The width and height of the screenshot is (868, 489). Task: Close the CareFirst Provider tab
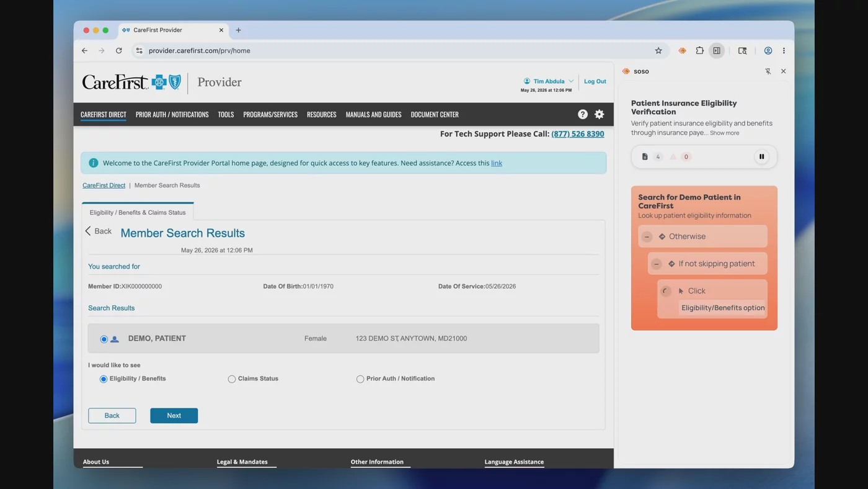[221, 30]
